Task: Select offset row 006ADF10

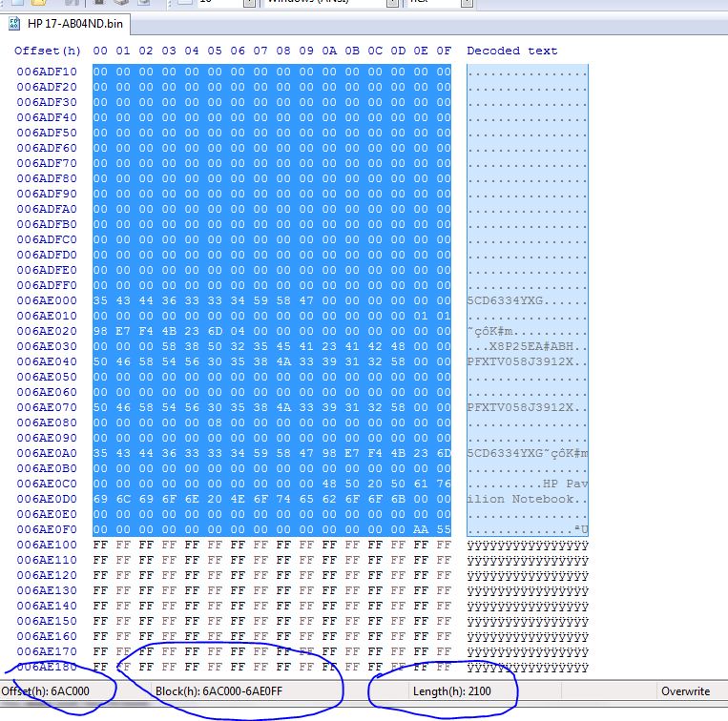Action: pos(47,72)
